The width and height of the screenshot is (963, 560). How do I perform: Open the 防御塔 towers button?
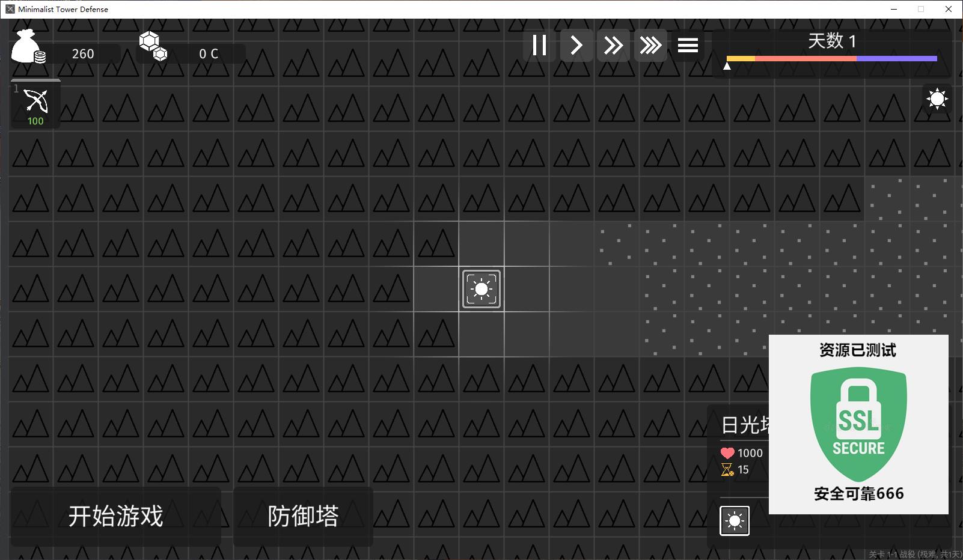coord(303,516)
